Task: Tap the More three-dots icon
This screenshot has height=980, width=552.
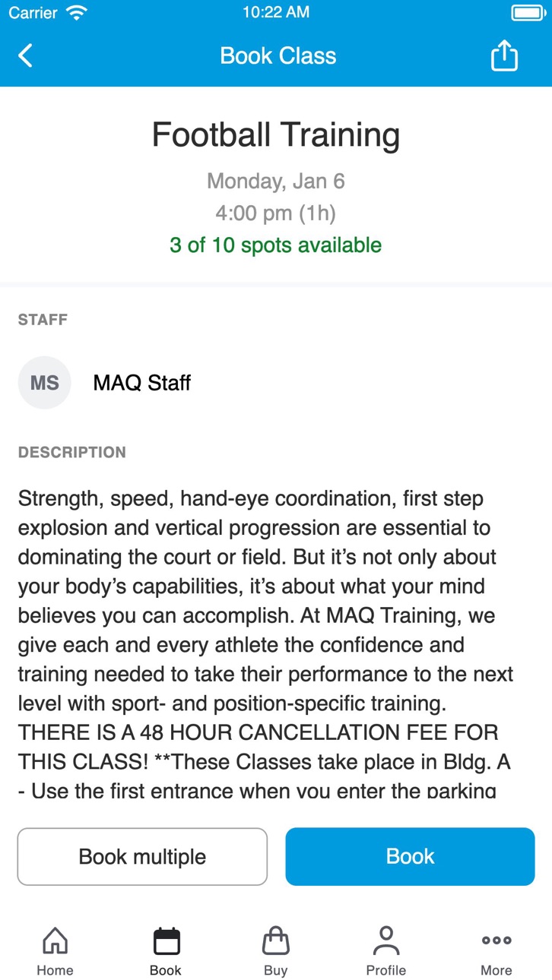Action: pyautogui.click(x=496, y=940)
